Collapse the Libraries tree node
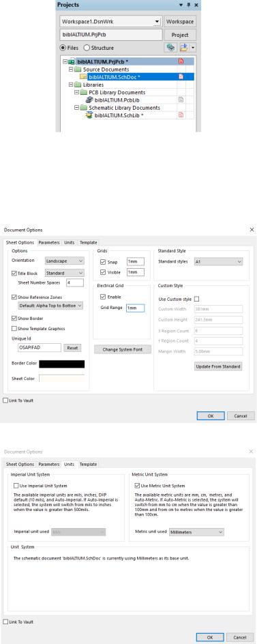Screen dimensions: 257x644 point(71,85)
